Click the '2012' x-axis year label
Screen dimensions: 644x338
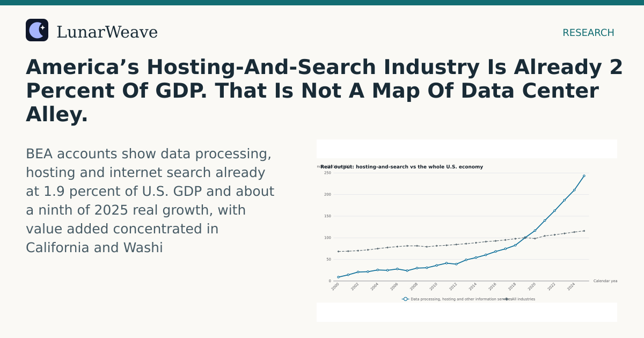(453, 286)
